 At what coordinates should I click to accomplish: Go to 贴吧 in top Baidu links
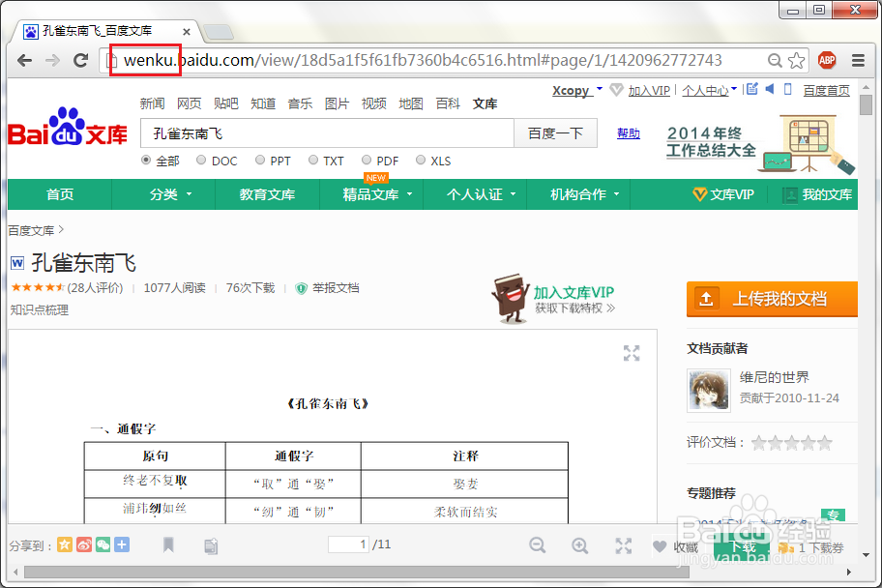tap(226, 103)
